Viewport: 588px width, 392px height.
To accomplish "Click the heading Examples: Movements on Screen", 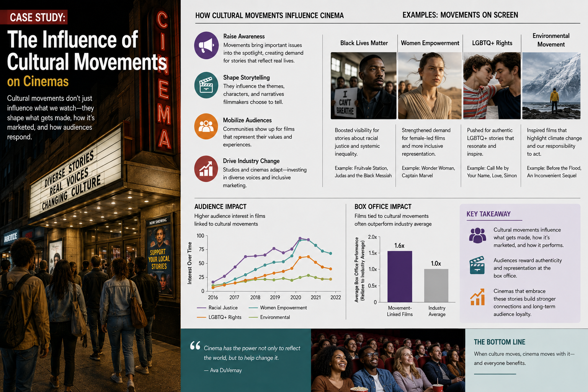I will point(460,15).
